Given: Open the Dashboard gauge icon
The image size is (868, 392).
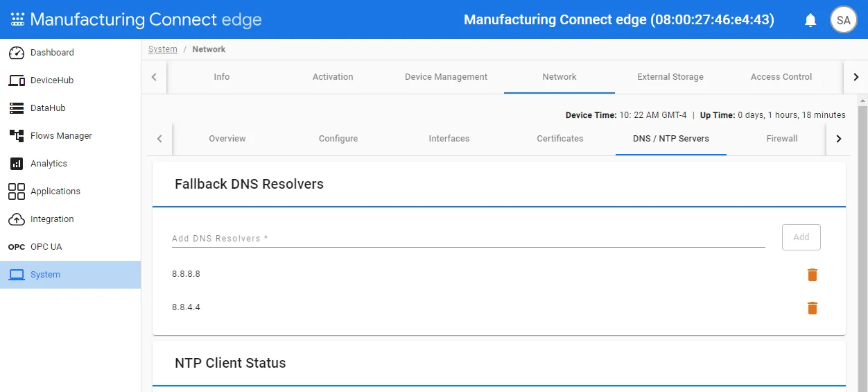Looking at the screenshot, I should pyautogui.click(x=17, y=53).
